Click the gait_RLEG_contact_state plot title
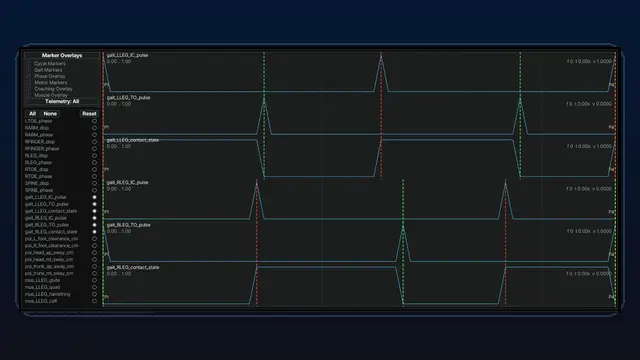 (x=133, y=267)
